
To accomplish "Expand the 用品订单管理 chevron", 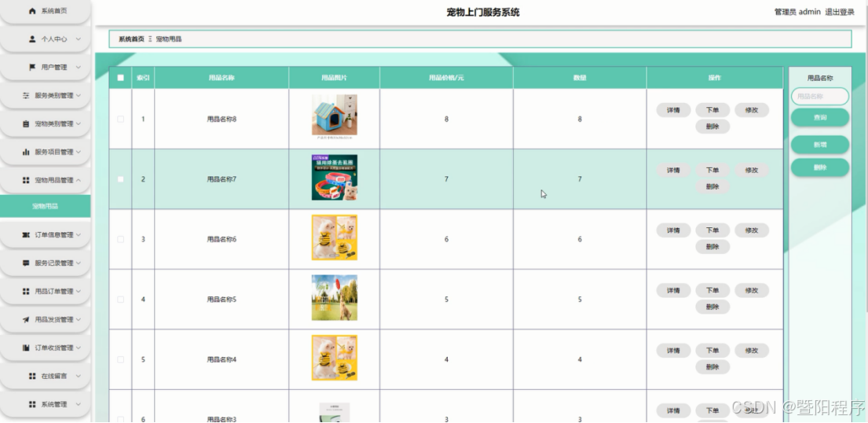I will pos(78,292).
